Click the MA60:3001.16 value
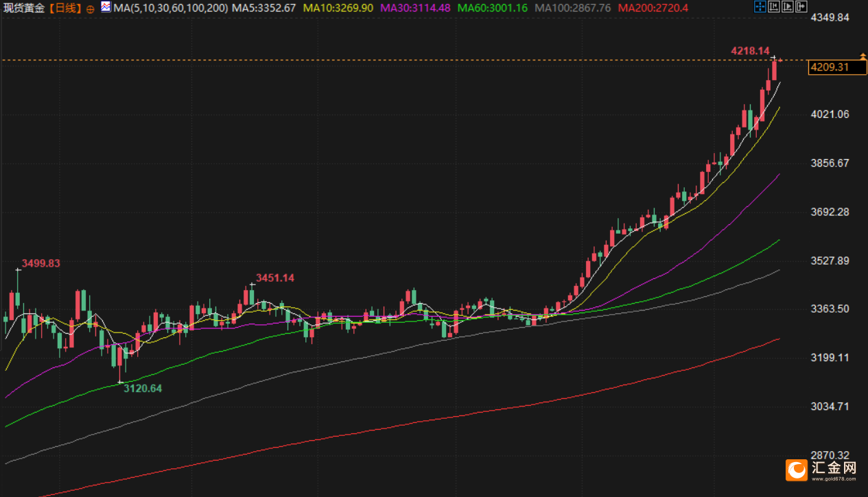Screen dimensions: 868x497 click(492, 8)
